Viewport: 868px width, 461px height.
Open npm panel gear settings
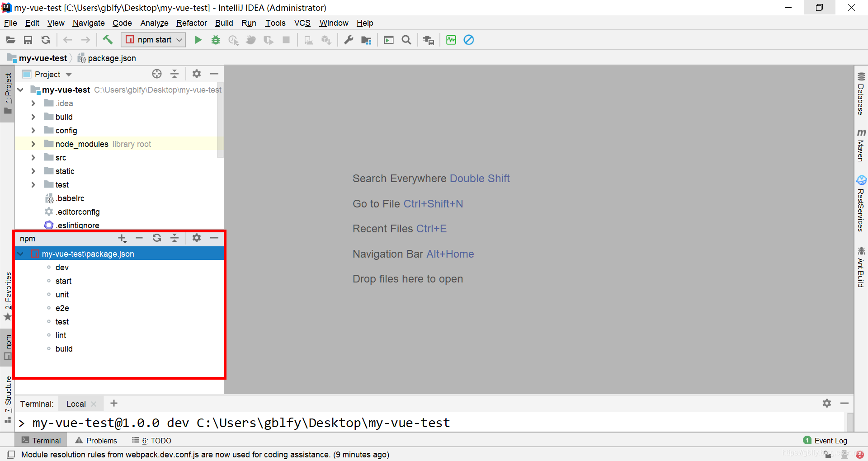click(x=197, y=238)
